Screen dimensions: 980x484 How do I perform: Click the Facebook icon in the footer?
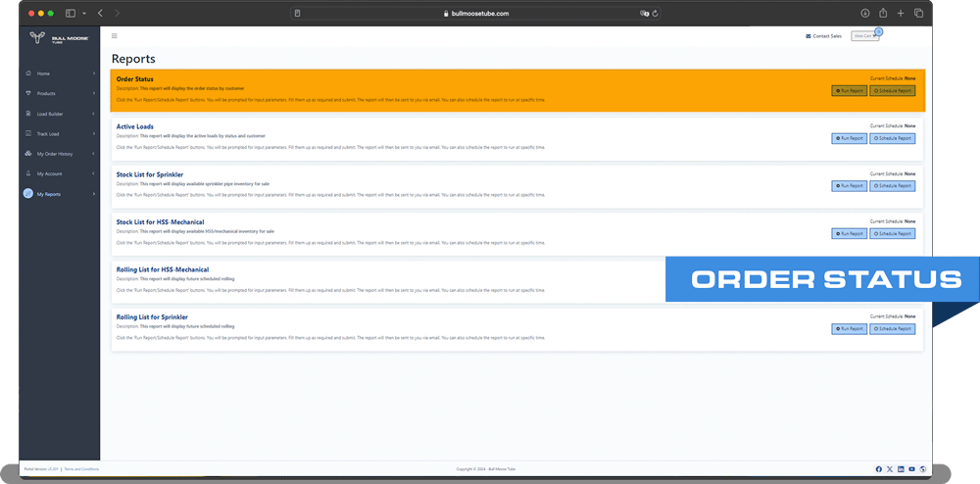point(878,469)
